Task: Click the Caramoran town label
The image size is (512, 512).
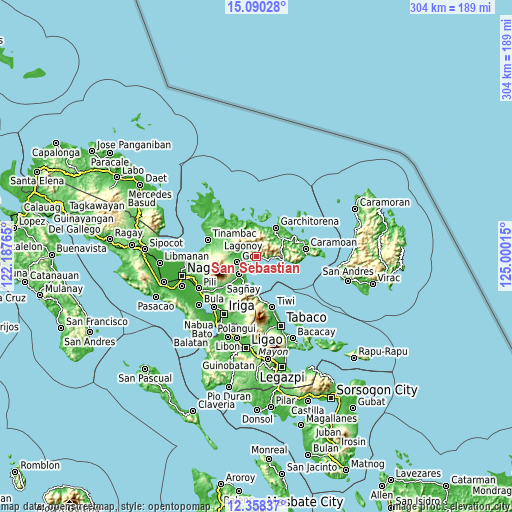Action: coord(385,202)
